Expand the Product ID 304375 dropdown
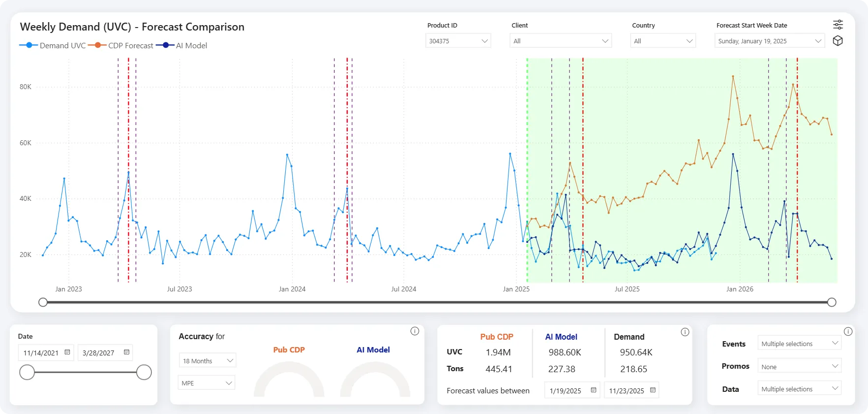This screenshot has height=414, width=868. 458,41
